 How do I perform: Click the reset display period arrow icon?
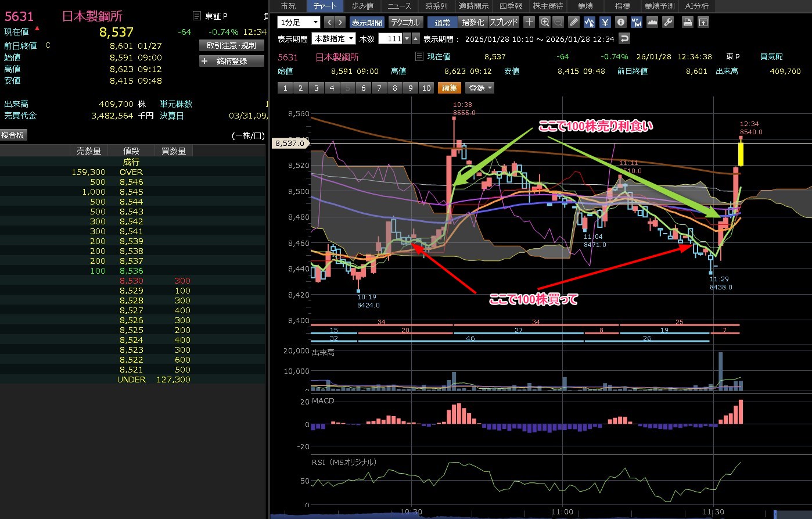(x=624, y=39)
